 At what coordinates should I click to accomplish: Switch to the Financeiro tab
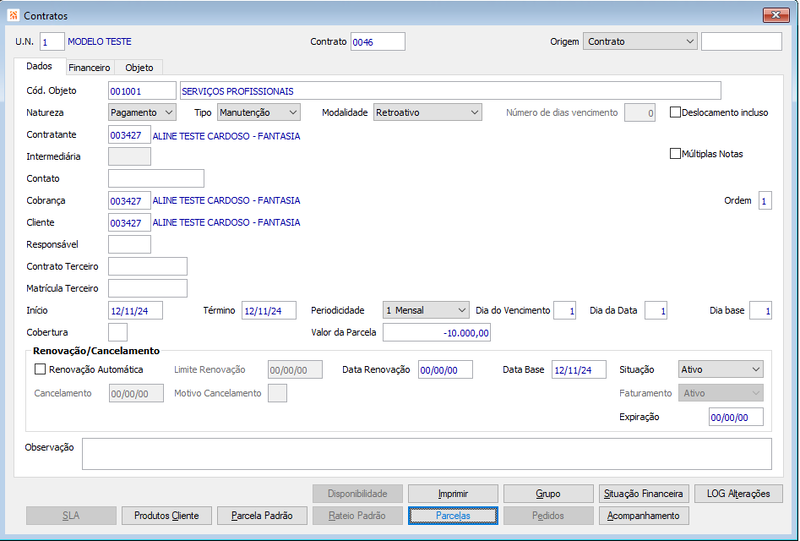[89, 67]
